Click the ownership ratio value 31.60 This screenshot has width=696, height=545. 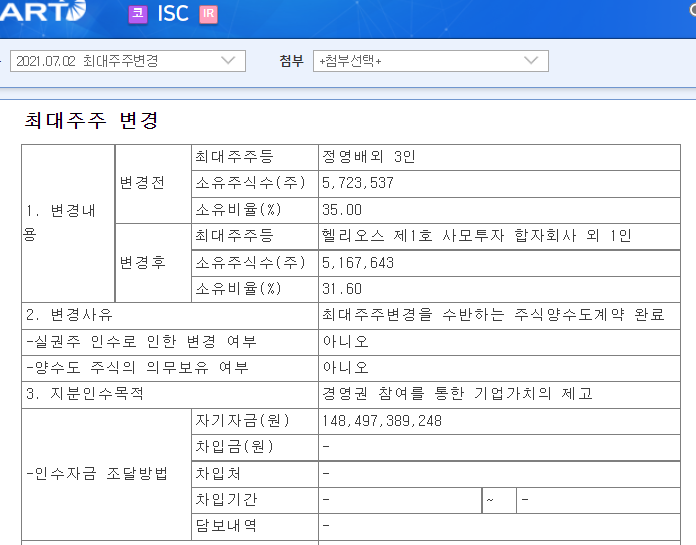(x=342, y=289)
